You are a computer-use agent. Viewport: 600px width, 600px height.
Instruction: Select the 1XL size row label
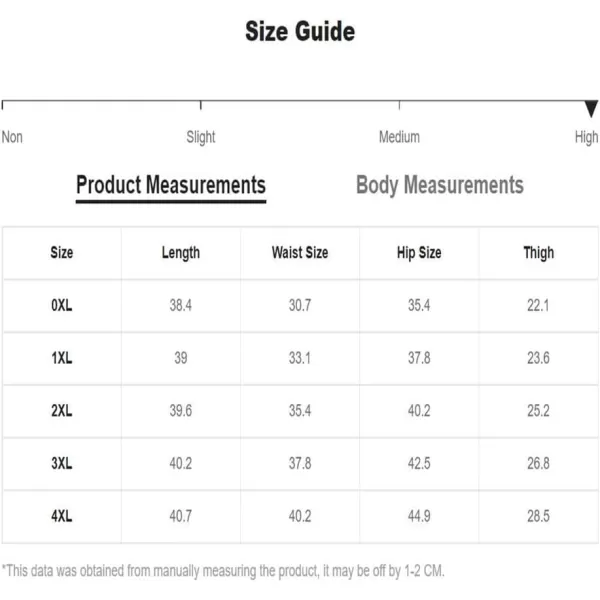click(62, 358)
